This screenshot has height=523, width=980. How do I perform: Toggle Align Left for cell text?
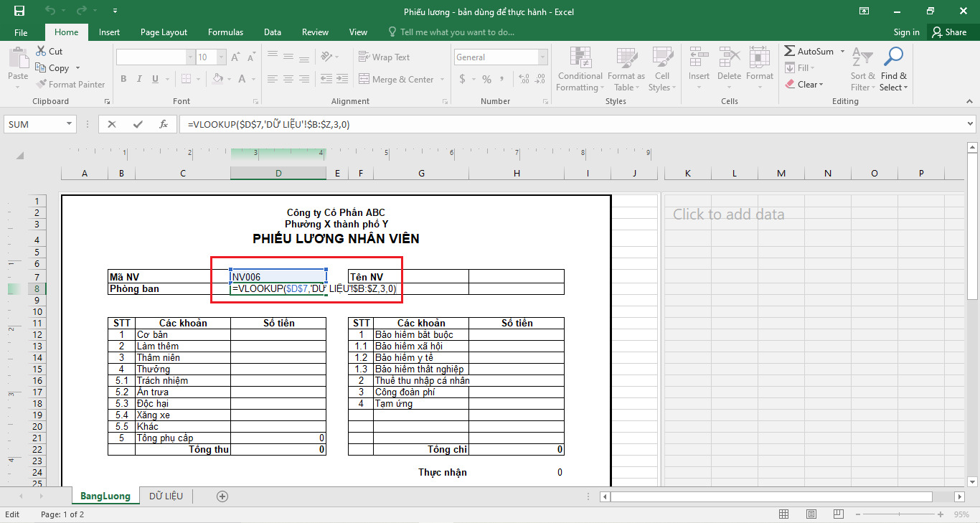click(273, 79)
